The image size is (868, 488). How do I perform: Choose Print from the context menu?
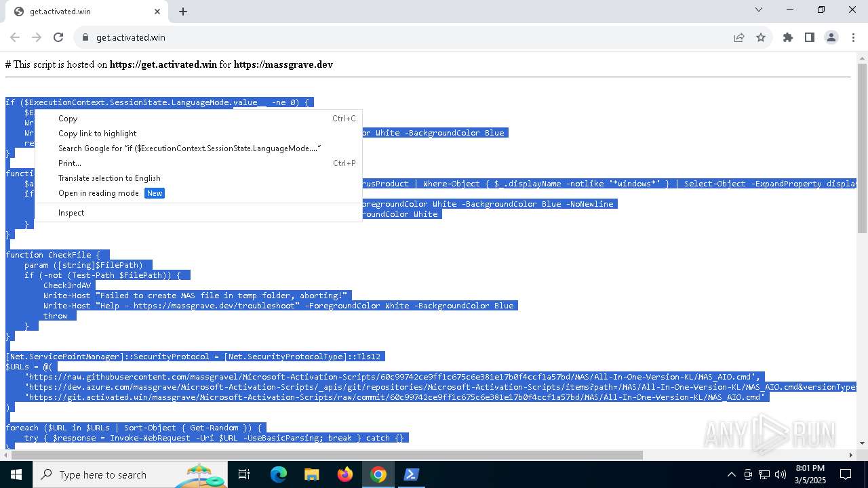click(198, 163)
